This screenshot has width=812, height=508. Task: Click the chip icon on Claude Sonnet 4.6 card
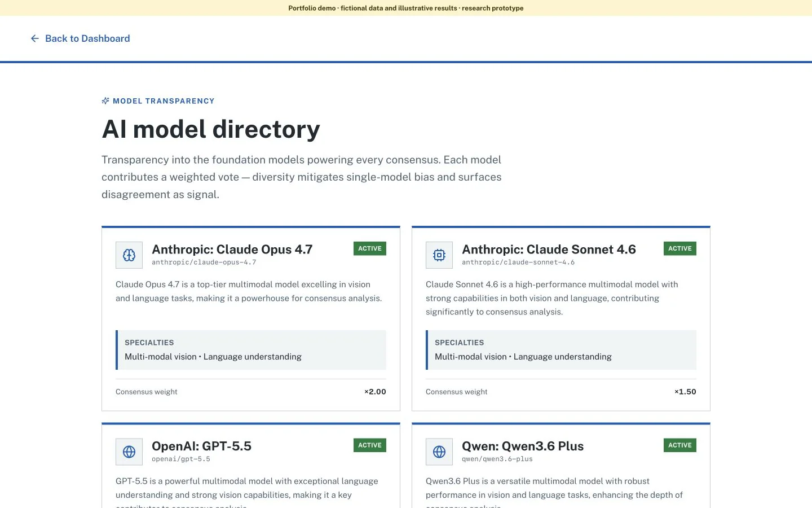click(x=439, y=255)
